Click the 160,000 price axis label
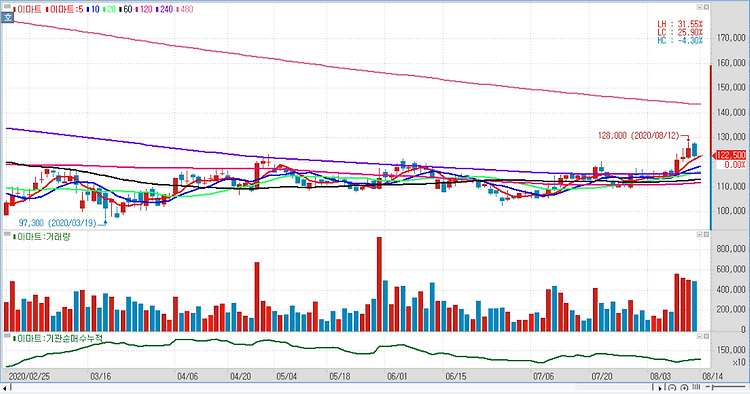Viewport: 750px width, 394px height. 731,63
